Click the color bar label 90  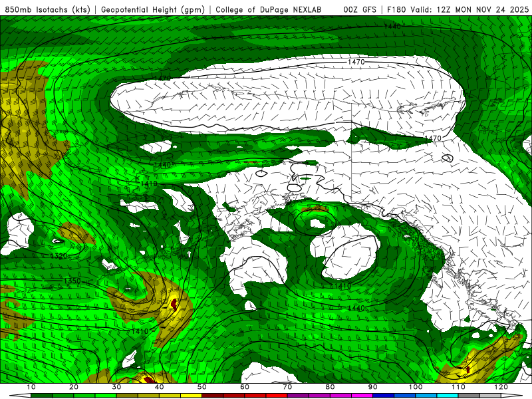coord(373,387)
